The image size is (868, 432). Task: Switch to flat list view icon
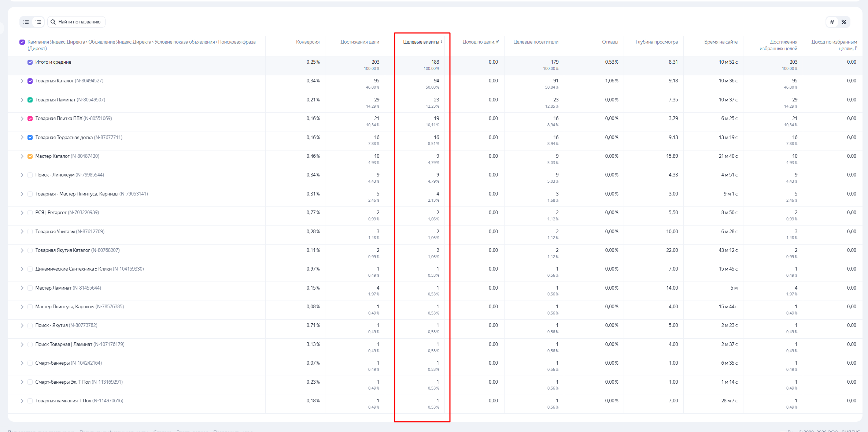[26, 22]
